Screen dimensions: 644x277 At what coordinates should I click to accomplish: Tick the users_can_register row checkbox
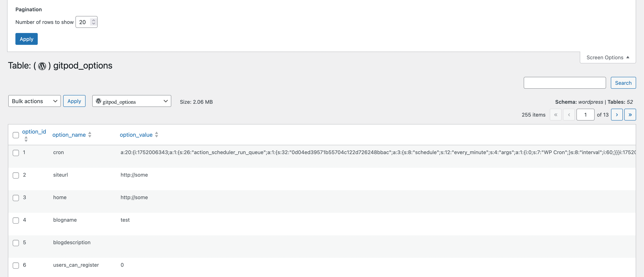16,265
